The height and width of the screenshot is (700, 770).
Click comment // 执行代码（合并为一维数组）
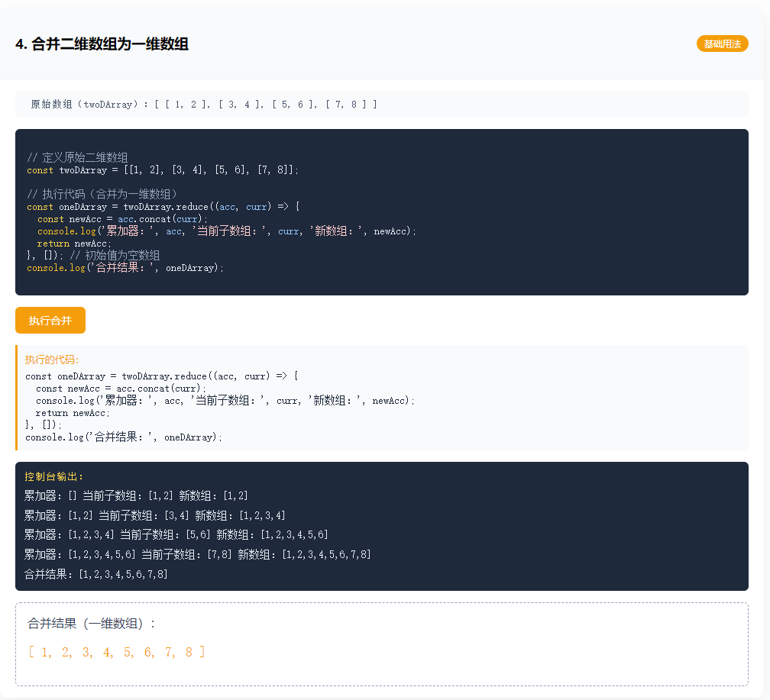tap(102, 194)
